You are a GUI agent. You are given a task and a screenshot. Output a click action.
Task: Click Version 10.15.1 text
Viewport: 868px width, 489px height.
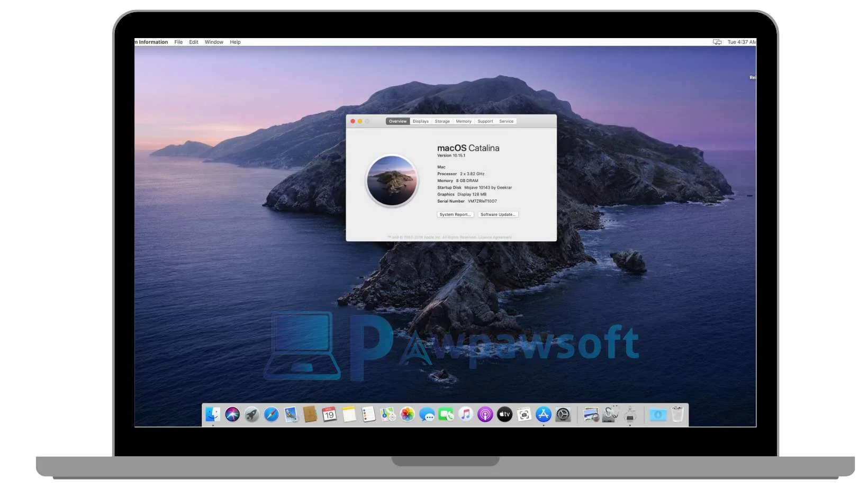point(451,156)
